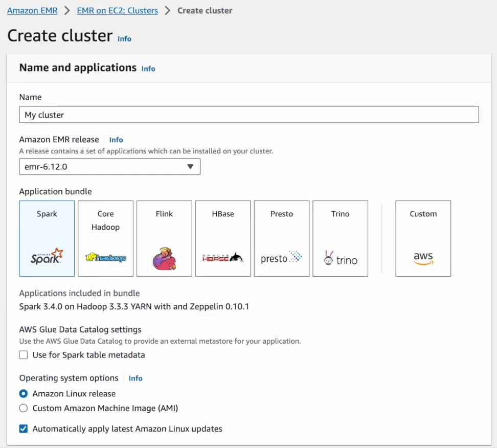Enable Use for Spark table metadata

coord(23,354)
